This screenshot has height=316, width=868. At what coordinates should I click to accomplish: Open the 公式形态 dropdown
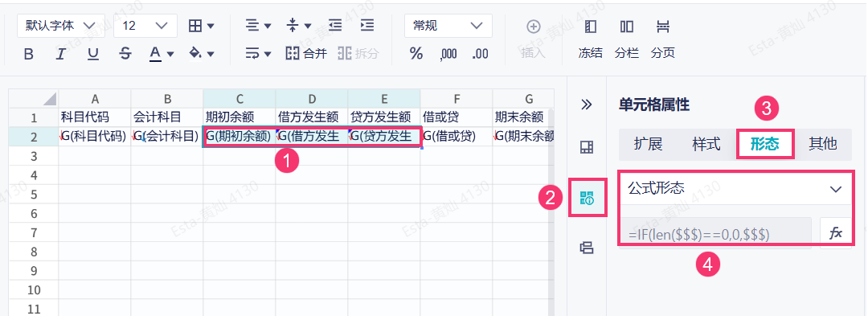coord(735,188)
